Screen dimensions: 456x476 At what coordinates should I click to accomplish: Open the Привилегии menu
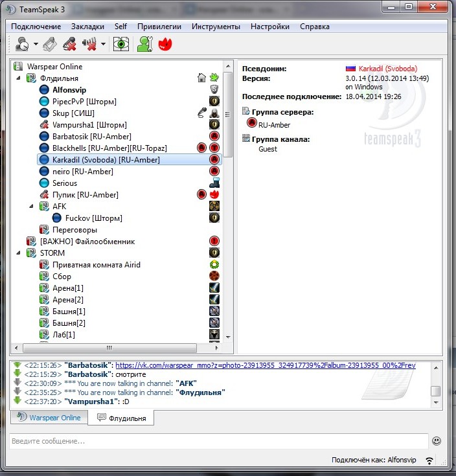click(x=159, y=27)
